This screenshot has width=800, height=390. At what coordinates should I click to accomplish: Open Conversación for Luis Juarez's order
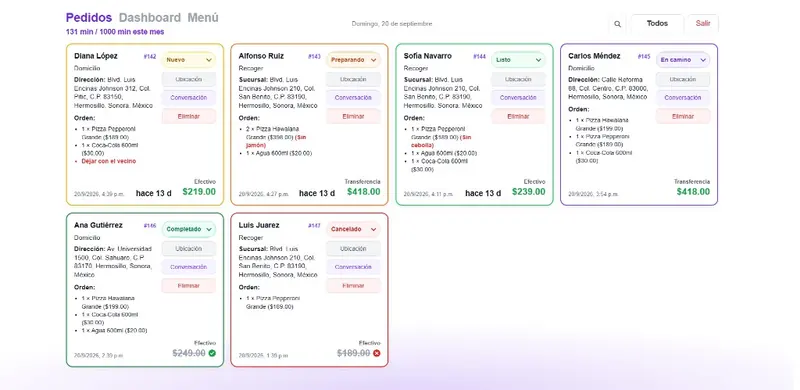tap(354, 267)
